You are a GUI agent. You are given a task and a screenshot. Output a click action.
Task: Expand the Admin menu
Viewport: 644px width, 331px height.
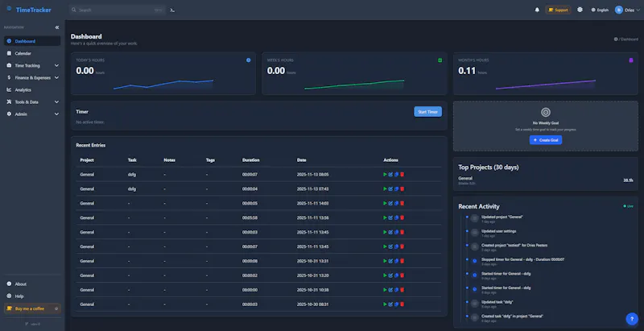click(x=32, y=114)
